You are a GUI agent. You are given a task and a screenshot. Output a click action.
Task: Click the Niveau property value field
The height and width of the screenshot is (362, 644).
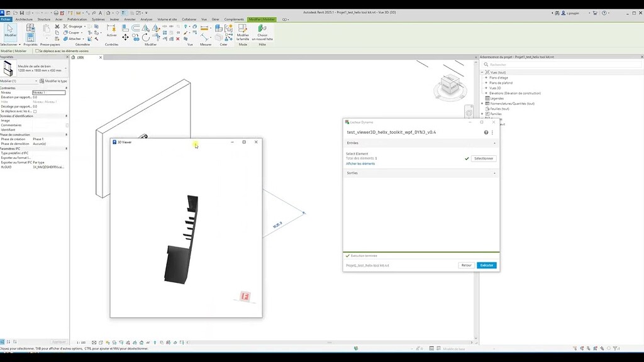(49, 93)
